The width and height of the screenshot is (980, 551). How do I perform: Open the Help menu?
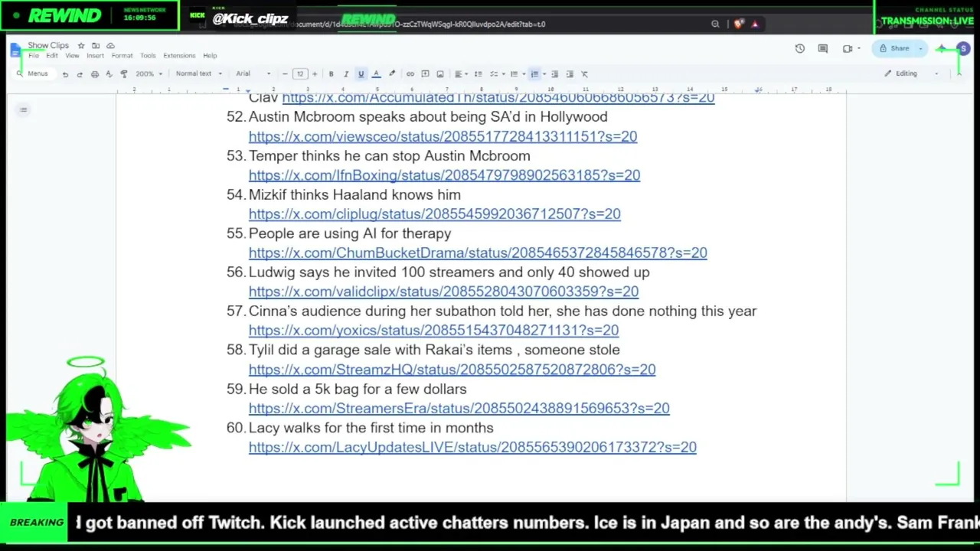[210, 56]
